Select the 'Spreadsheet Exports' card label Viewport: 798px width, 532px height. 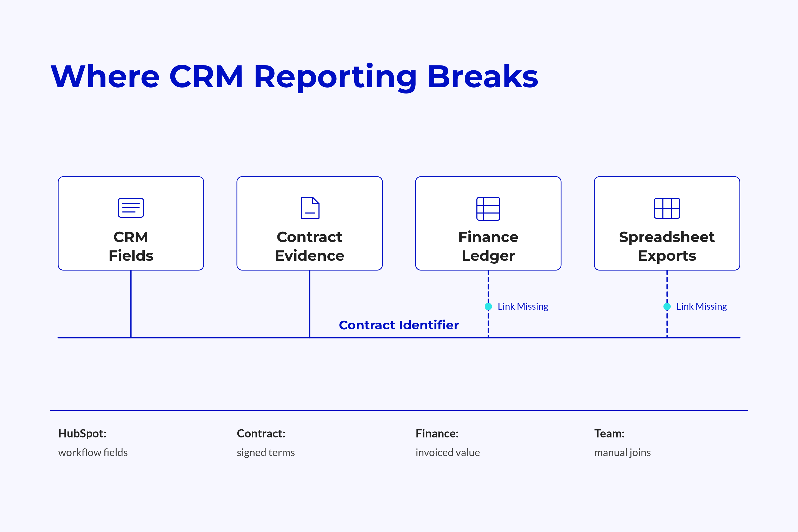[667, 247]
